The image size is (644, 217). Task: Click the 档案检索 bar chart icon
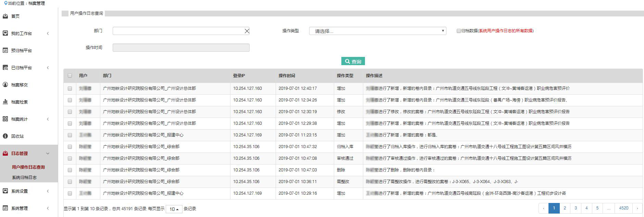click(5, 102)
